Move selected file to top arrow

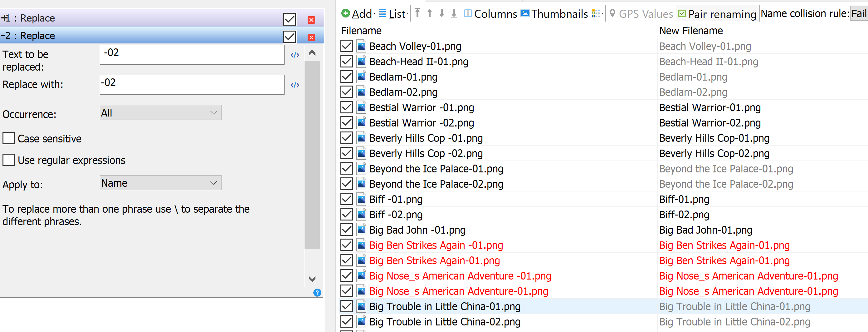click(417, 13)
